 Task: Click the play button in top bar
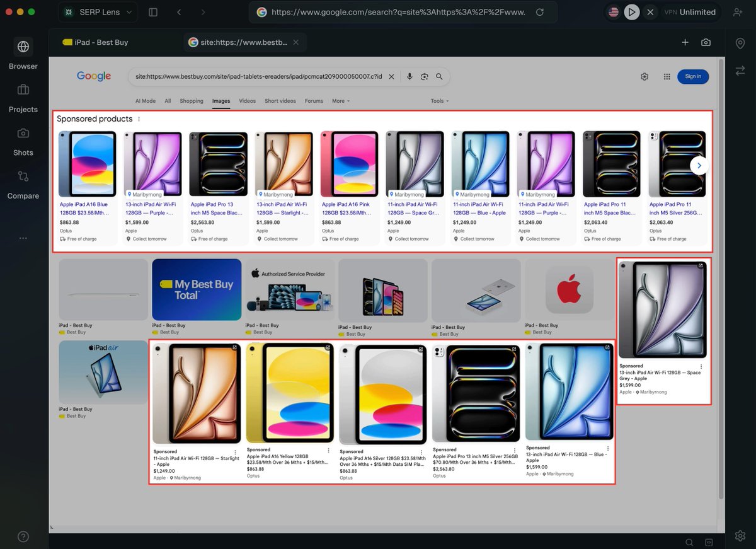coord(631,12)
